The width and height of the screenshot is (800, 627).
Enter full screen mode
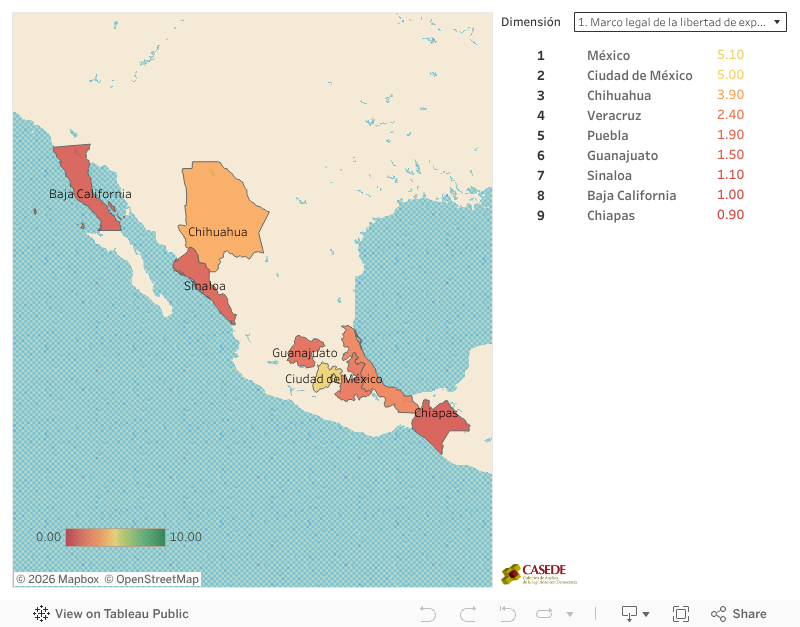click(681, 614)
